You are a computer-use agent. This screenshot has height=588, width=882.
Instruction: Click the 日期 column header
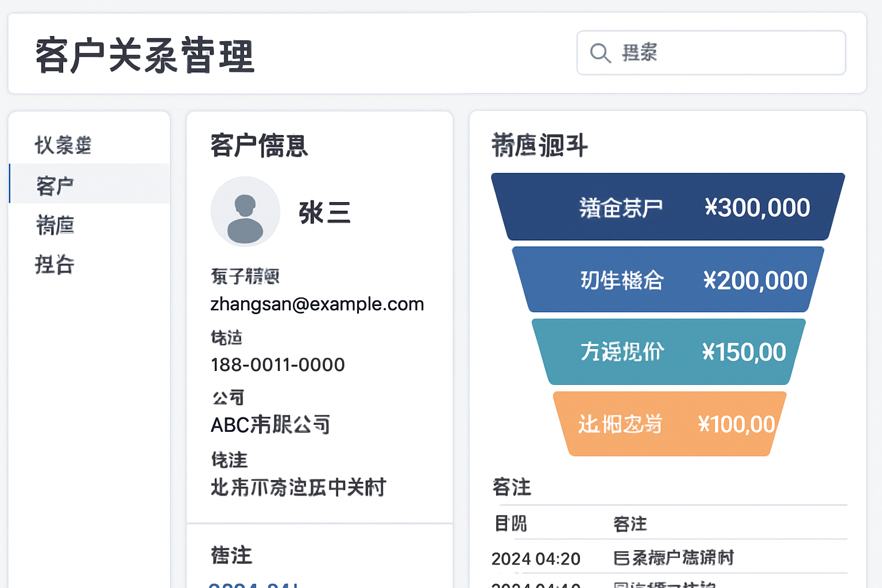coord(510,524)
